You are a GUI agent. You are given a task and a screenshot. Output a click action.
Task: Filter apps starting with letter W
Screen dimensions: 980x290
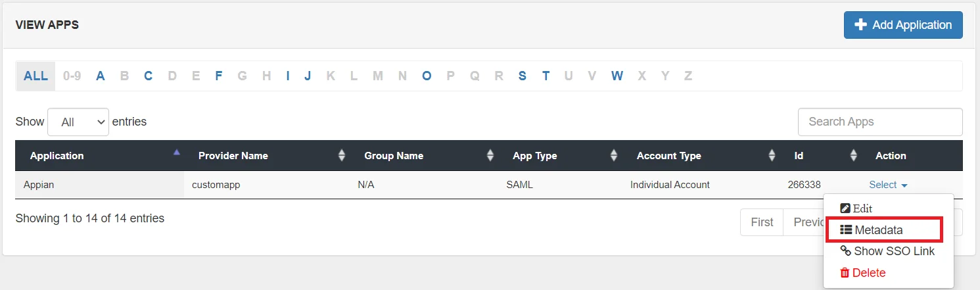click(617, 76)
